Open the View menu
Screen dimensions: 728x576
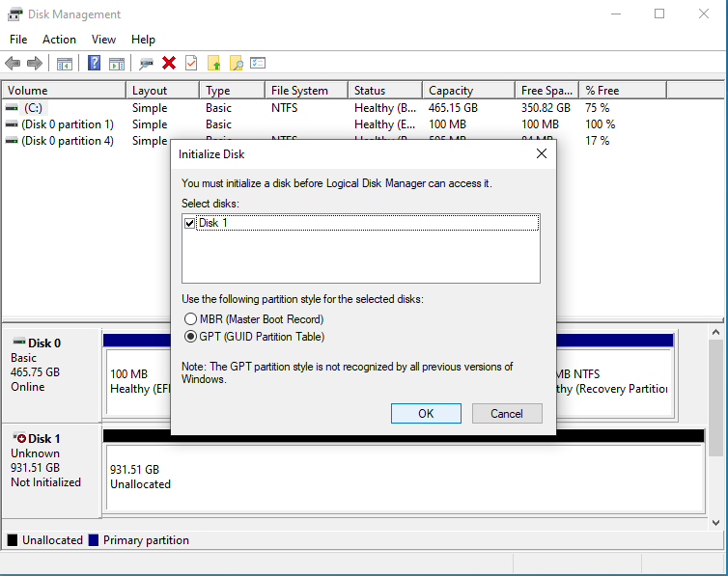(103, 40)
